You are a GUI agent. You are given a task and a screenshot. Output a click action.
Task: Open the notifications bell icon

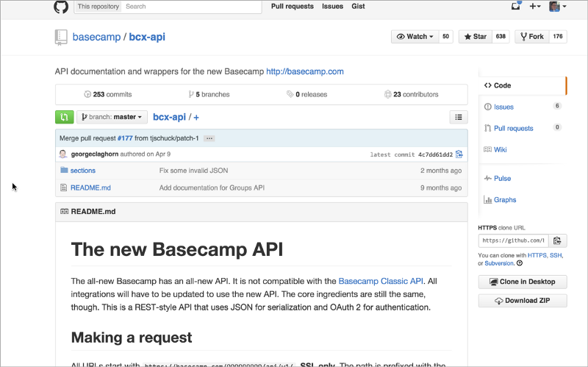click(515, 7)
